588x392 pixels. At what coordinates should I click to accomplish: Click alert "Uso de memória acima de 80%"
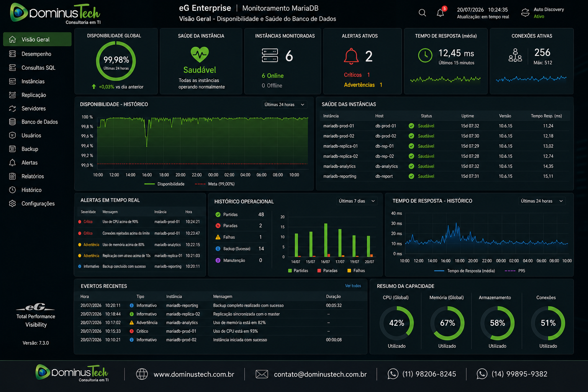click(x=123, y=245)
